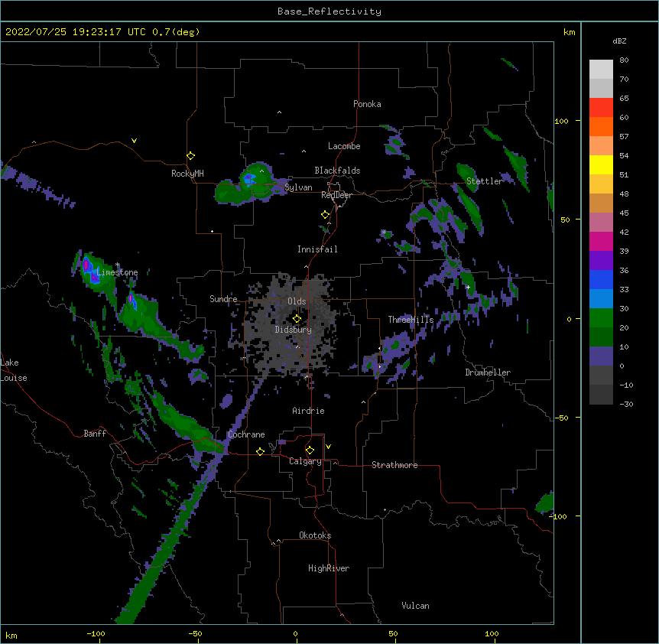Click the Innisfail town label
Viewport: 659px width, 644px height.
pos(317,249)
